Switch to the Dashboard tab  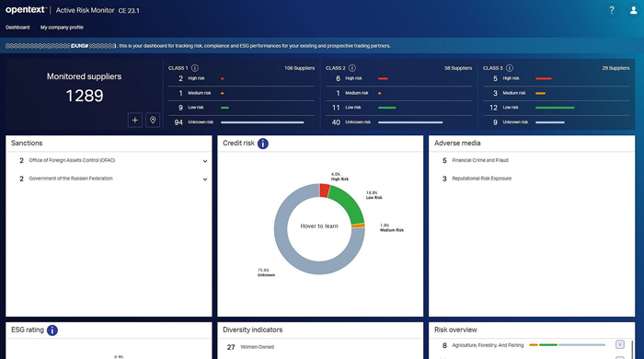pyautogui.click(x=17, y=28)
